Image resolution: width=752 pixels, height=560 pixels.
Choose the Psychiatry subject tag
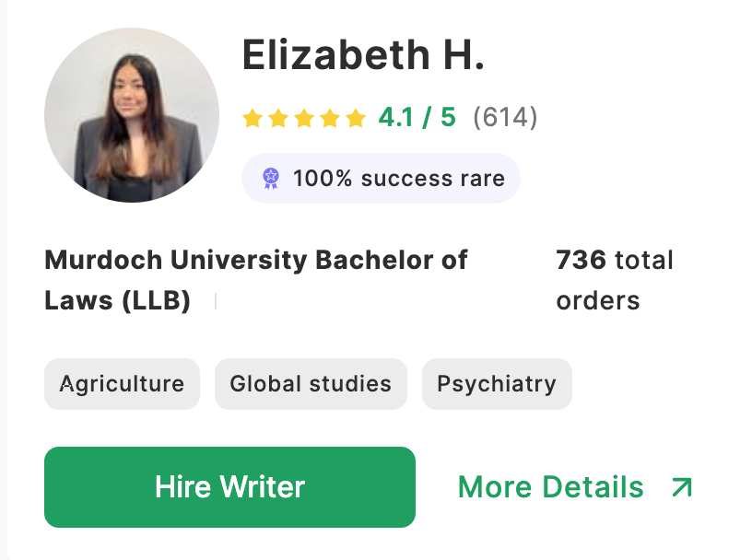[497, 384]
